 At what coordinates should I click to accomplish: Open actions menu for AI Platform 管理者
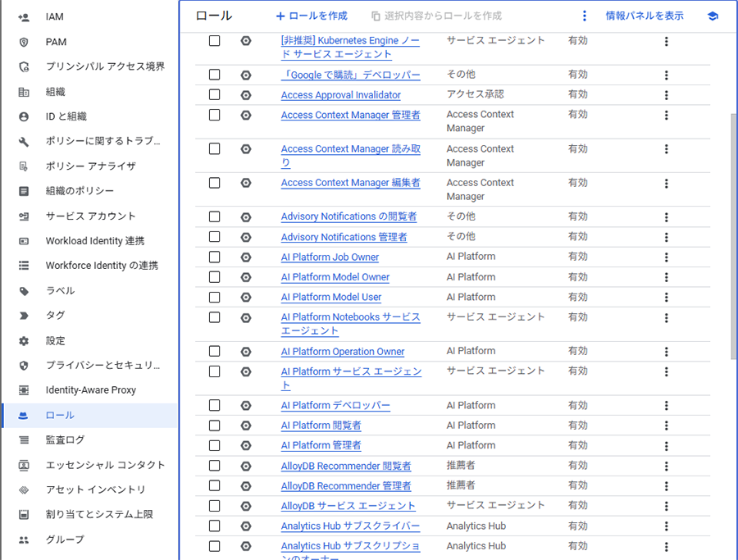[x=666, y=446]
